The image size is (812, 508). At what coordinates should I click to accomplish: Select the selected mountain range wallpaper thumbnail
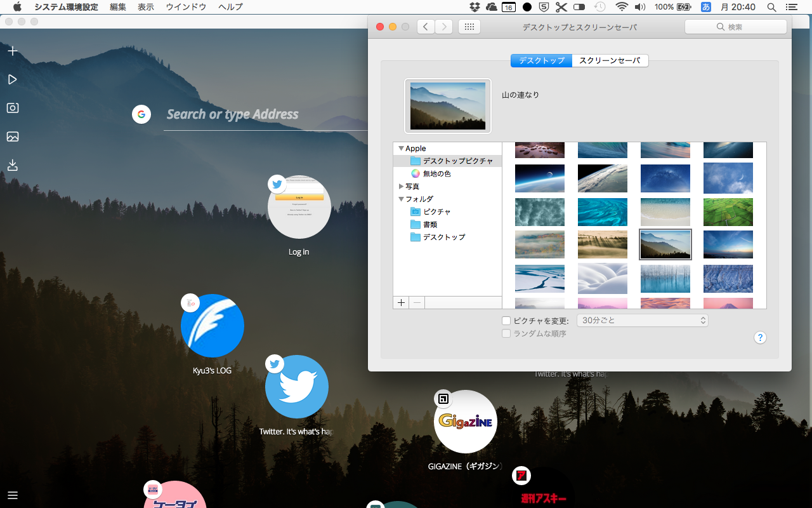pyautogui.click(x=665, y=244)
